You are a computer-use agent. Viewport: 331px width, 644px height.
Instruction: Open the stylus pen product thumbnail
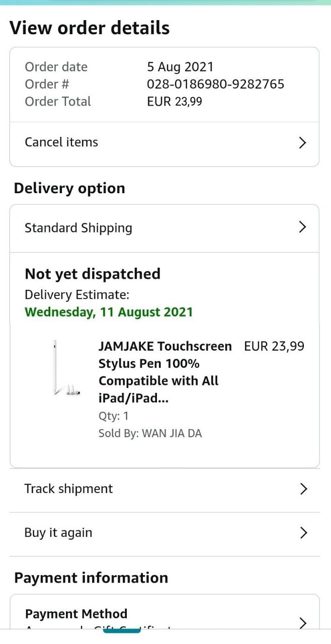pyautogui.click(x=65, y=368)
